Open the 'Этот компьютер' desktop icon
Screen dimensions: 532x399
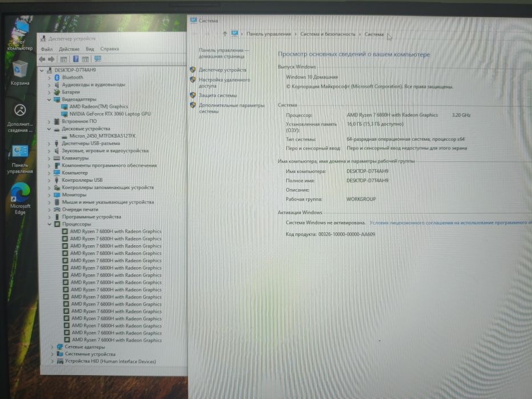click(21, 34)
